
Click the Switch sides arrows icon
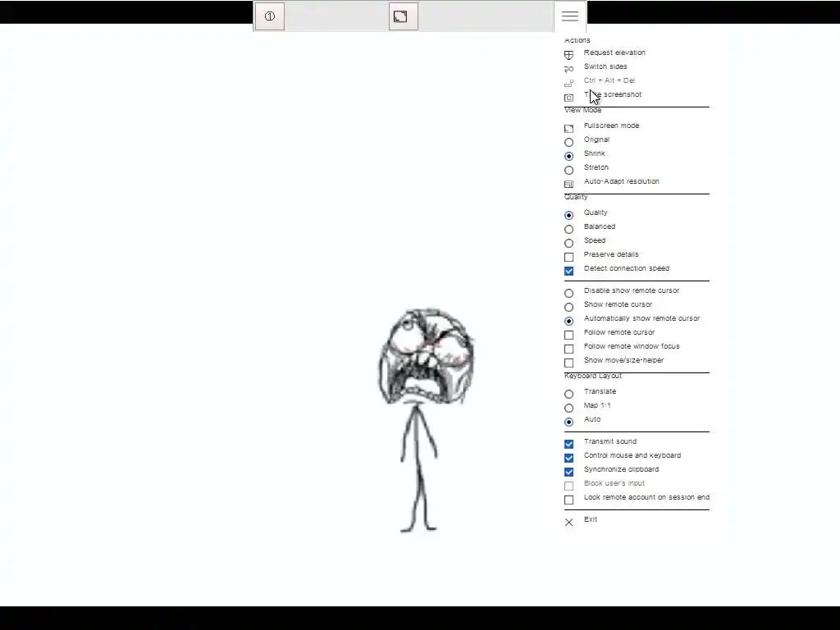point(569,69)
